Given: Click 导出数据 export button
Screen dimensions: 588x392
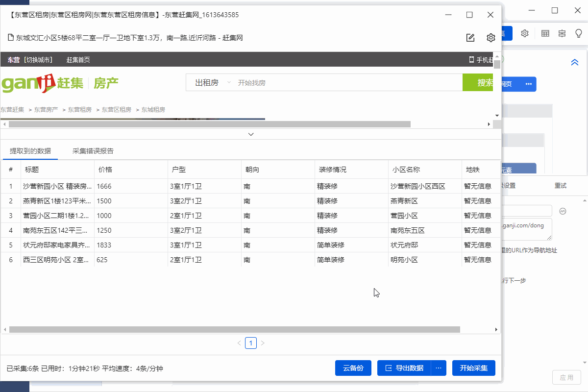Looking at the screenshot, I should [404, 368].
